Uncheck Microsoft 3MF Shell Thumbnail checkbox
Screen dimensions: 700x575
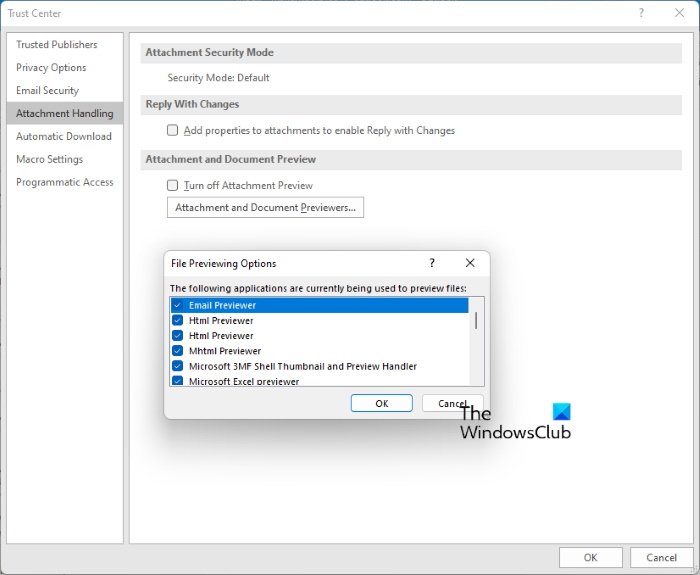177,366
